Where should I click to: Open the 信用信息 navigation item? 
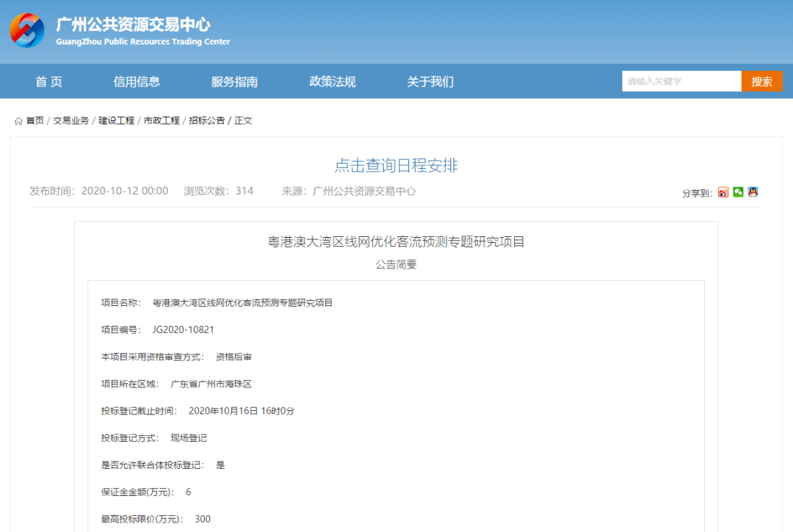click(137, 81)
